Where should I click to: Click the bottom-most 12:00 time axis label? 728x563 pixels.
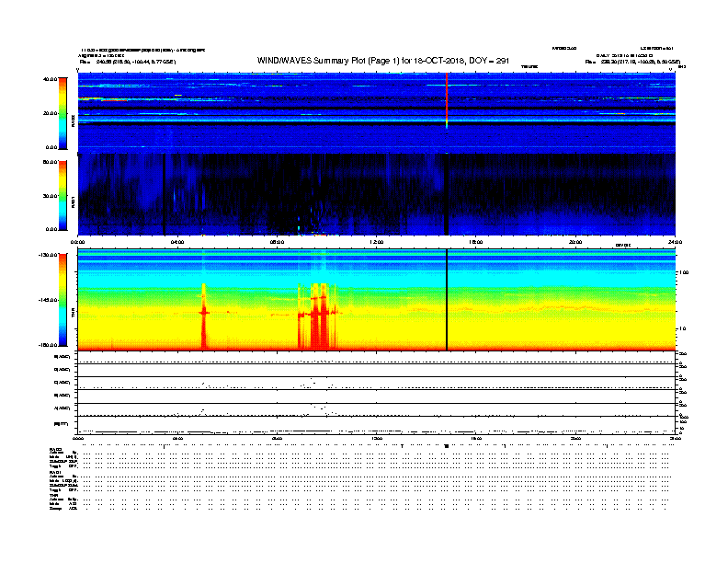click(x=377, y=439)
